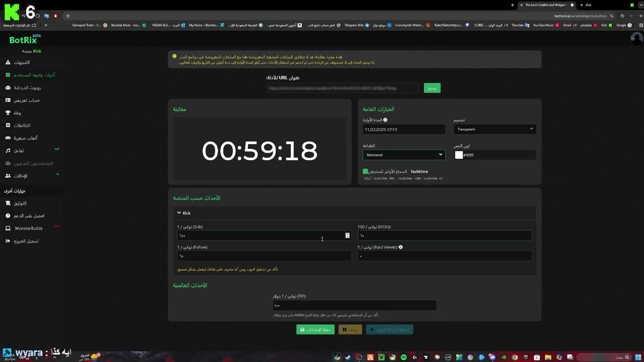Open a new browser tab with plus button
Screen dimensions: 644x362
point(512,5)
